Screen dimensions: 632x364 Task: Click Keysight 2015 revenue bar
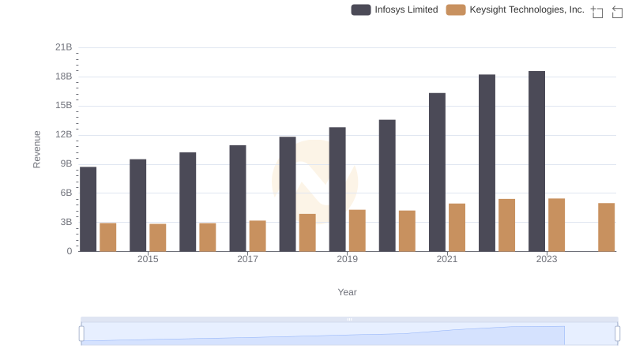click(x=157, y=238)
